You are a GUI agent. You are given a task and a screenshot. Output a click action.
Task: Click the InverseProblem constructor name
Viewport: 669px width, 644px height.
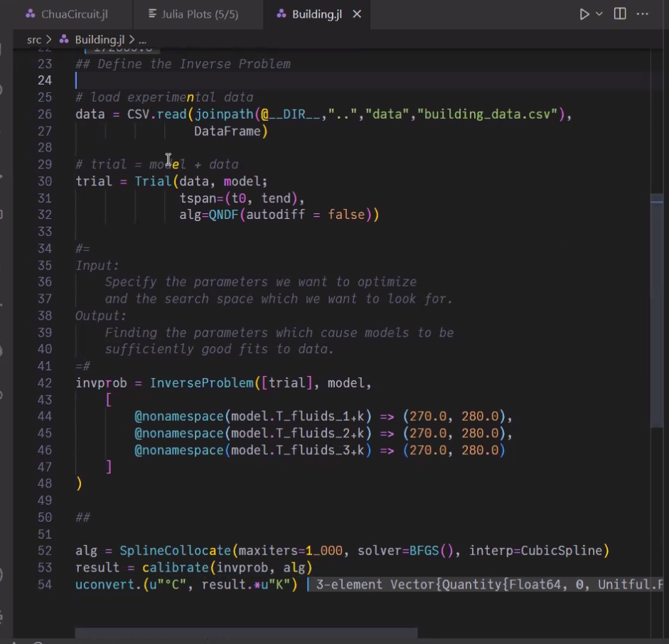click(x=201, y=383)
